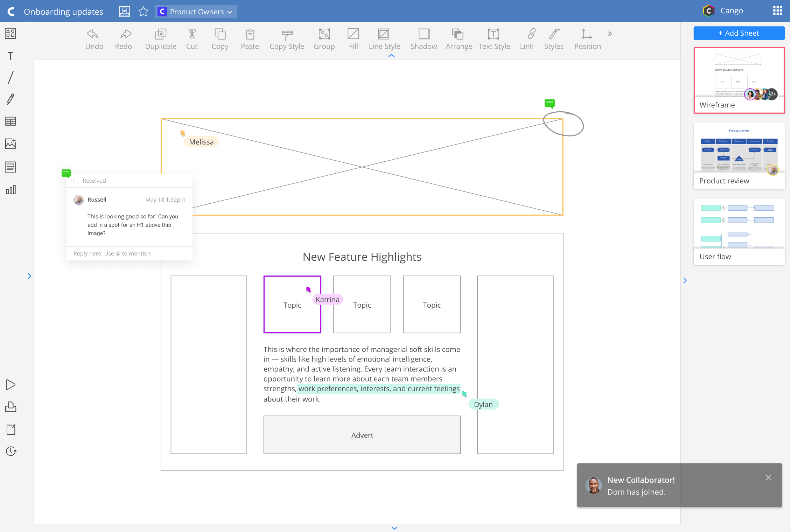Select the Draw/Pen tool

10,99
